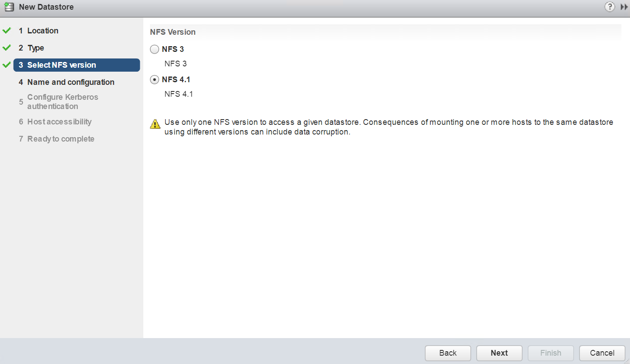The image size is (630, 364).
Task: Click the resize grip in bottom corner
Action: (626, 361)
